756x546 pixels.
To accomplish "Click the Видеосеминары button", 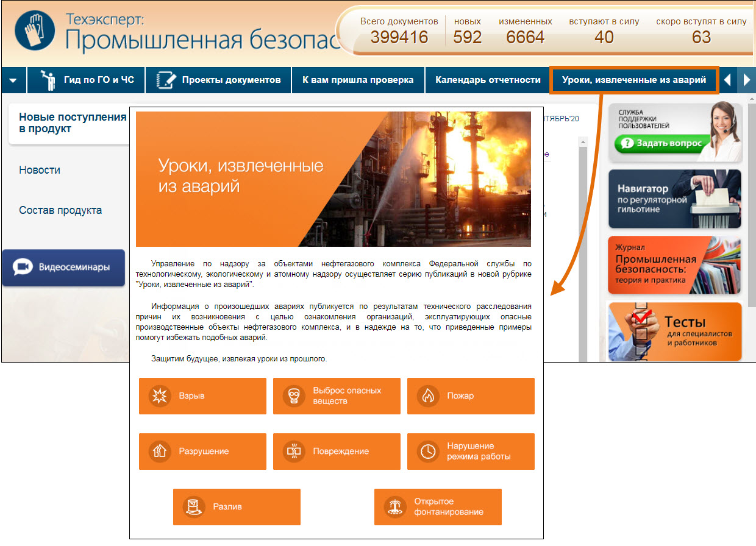I will [63, 267].
